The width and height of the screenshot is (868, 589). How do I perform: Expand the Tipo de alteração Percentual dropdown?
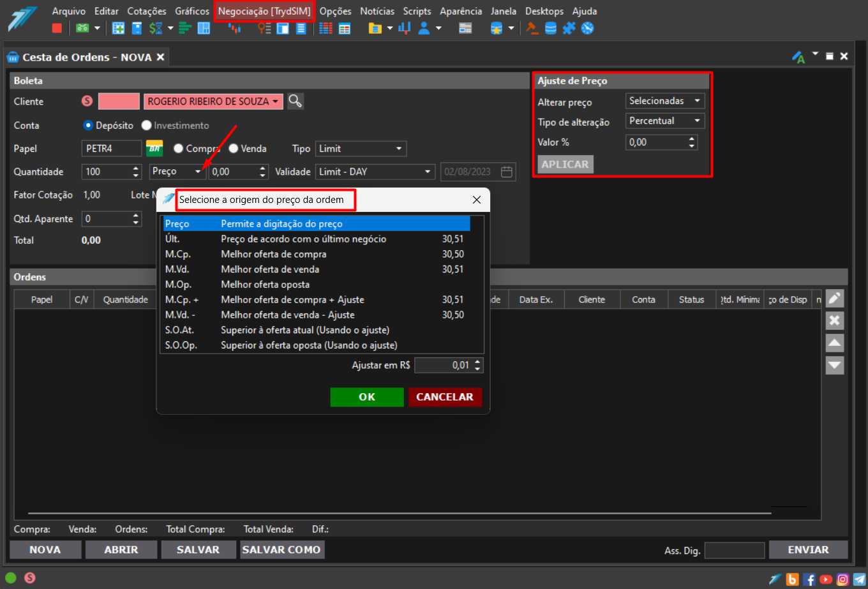pos(664,121)
